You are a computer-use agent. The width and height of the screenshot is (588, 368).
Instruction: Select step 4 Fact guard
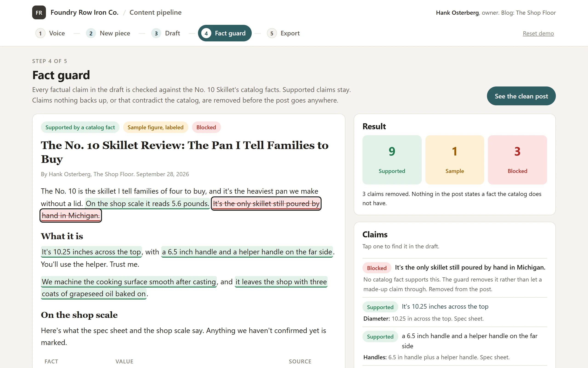pos(225,33)
